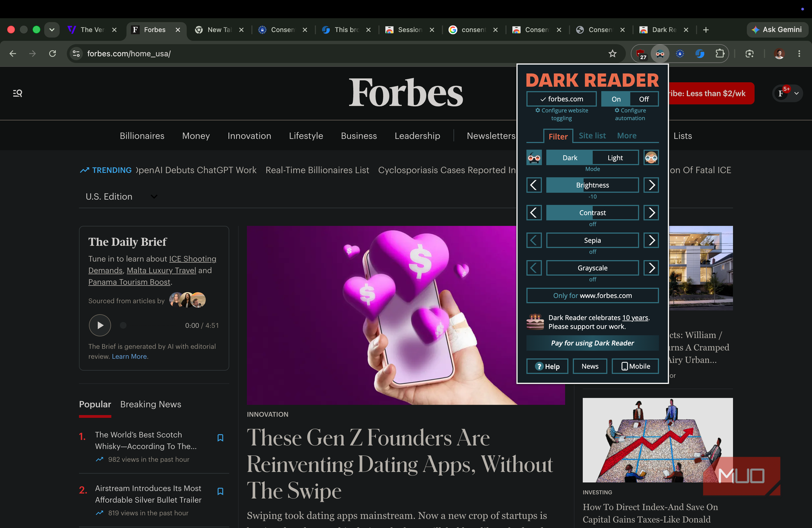Open the Lifestyle menu

[x=306, y=136]
